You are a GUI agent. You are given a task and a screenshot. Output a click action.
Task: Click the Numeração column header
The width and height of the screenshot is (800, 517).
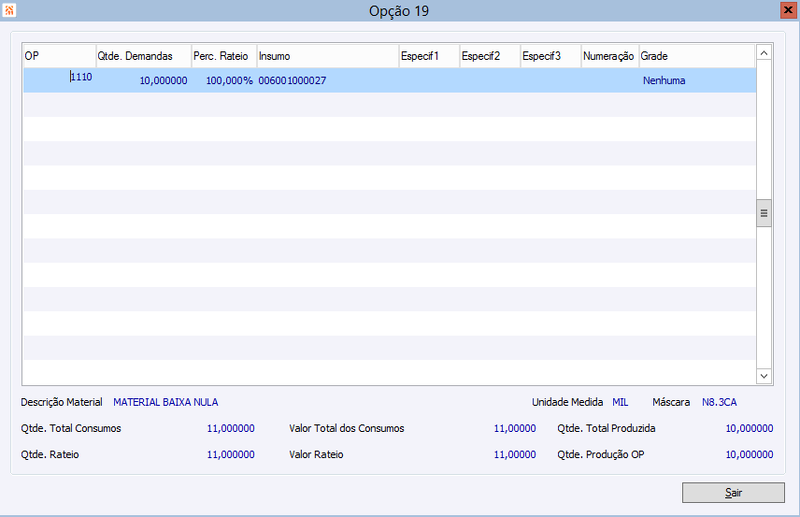pos(610,56)
